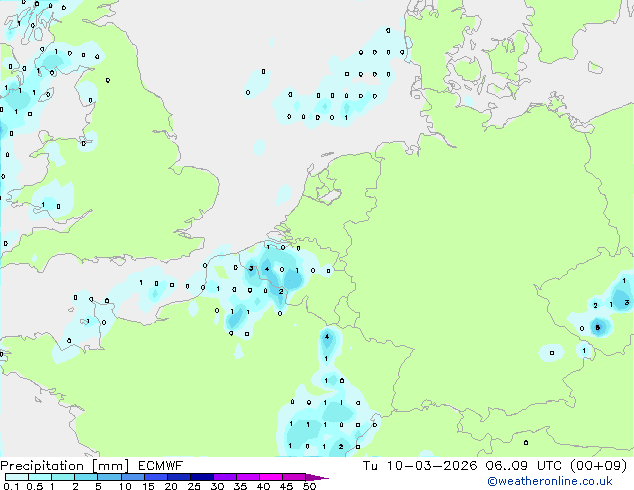Click legend label '45'
634x490 pixels.
(x=286, y=486)
